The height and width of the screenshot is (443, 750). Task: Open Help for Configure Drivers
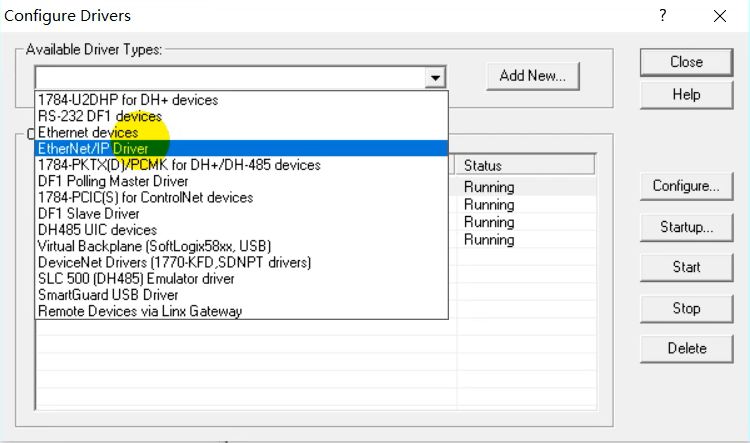pyautogui.click(x=686, y=95)
